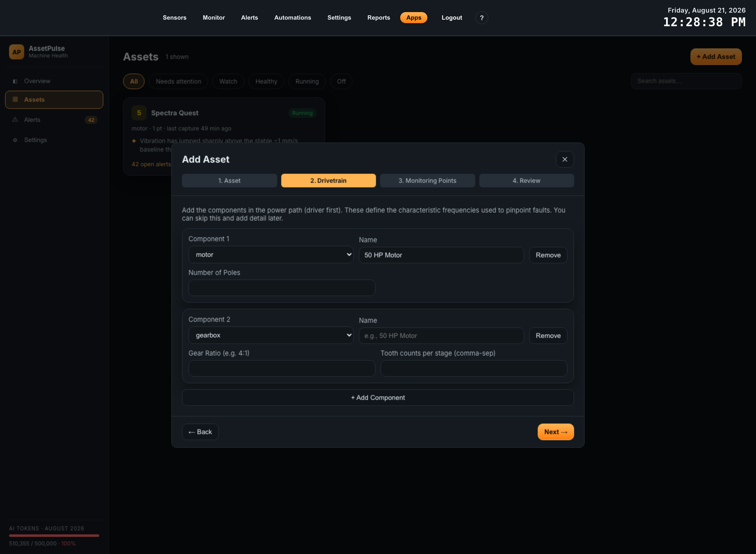
Task: Open the Reports menu item
Action: point(379,18)
